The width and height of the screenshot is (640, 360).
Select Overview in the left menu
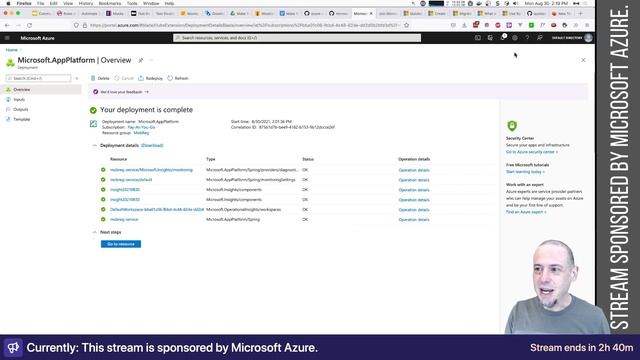(x=41, y=89)
